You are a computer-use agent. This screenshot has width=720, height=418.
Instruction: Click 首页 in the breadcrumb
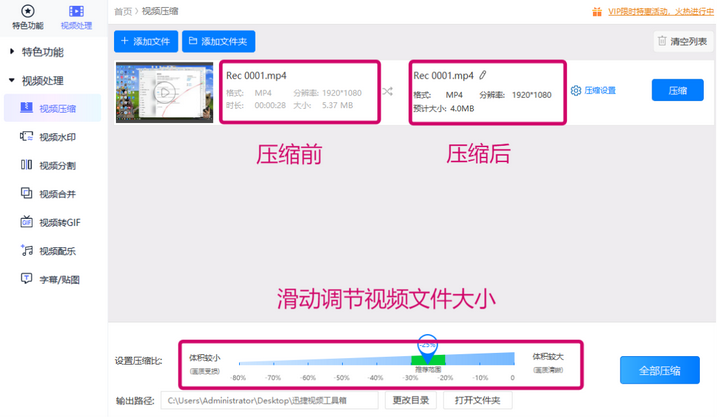click(123, 11)
